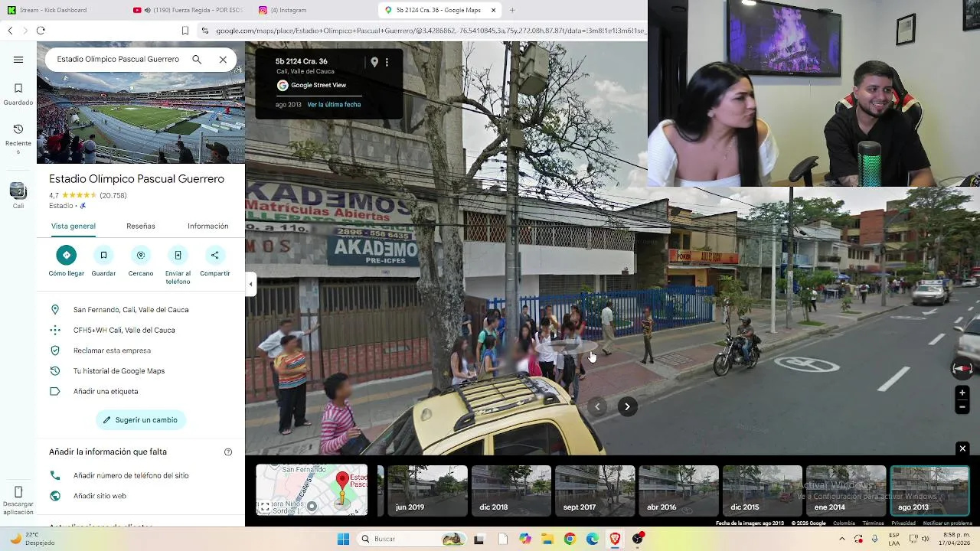The height and width of the screenshot is (551, 980).
Task: Switch to the Fuerza Regida YouTube tab
Action: click(188, 10)
